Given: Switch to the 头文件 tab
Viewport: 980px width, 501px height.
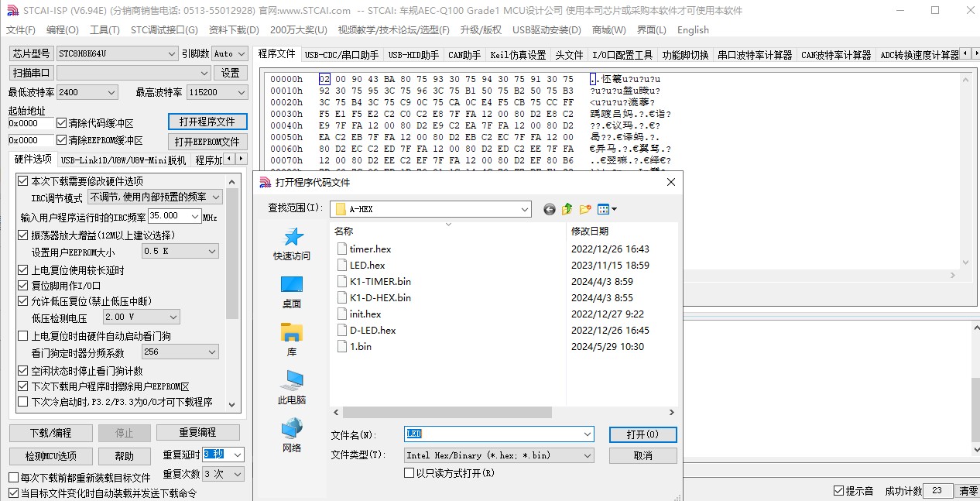Looking at the screenshot, I should [x=569, y=55].
